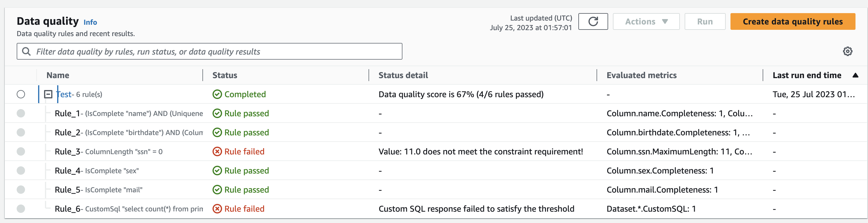This screenshot has width=868, height=223.
Task: Click the Rule_6 failed red X icon
Action: tap(217, 209)
